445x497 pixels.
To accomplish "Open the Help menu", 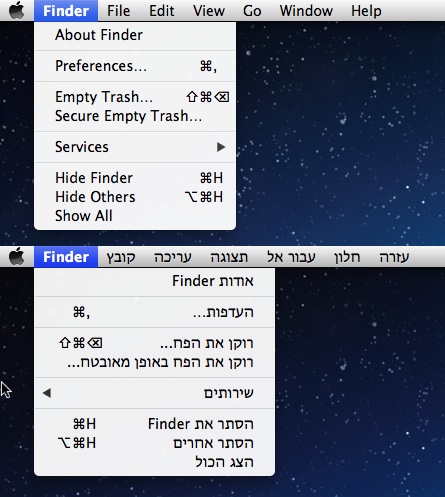I will 366,11.
